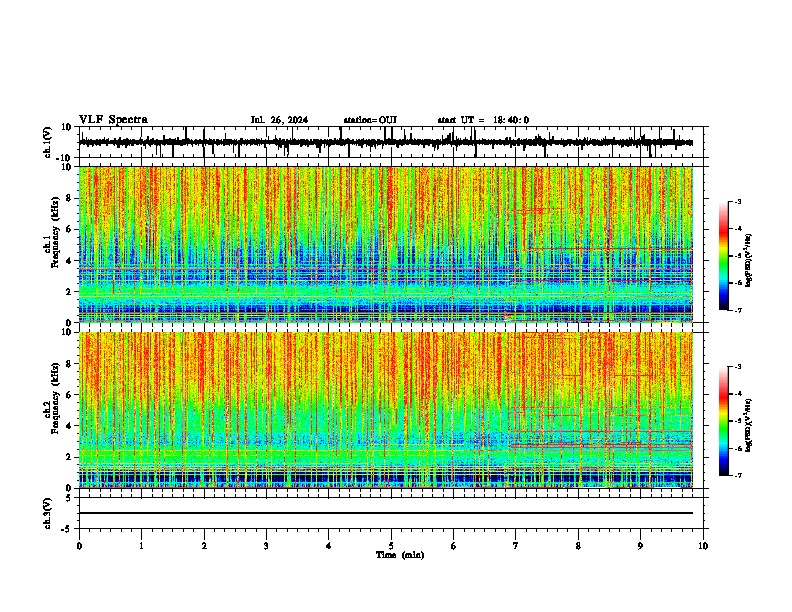Click ch.1 "Frequency (kHz)" axis label
The height and width of the screenshot is (612, 792).
click(x=55, y=232)
